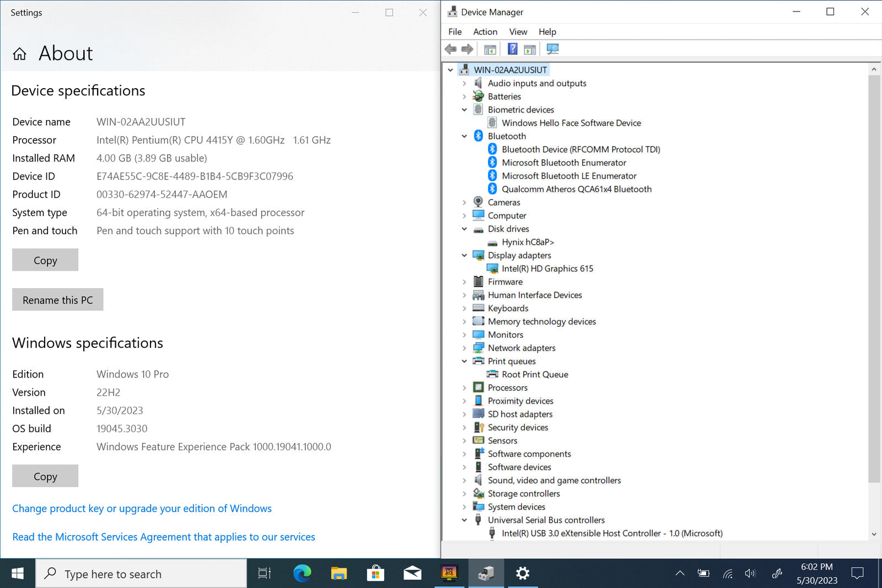Click the Back arrow in Device Manager toolbar
The width and height of the screenshot is (882, 588).
pos(450,49)
